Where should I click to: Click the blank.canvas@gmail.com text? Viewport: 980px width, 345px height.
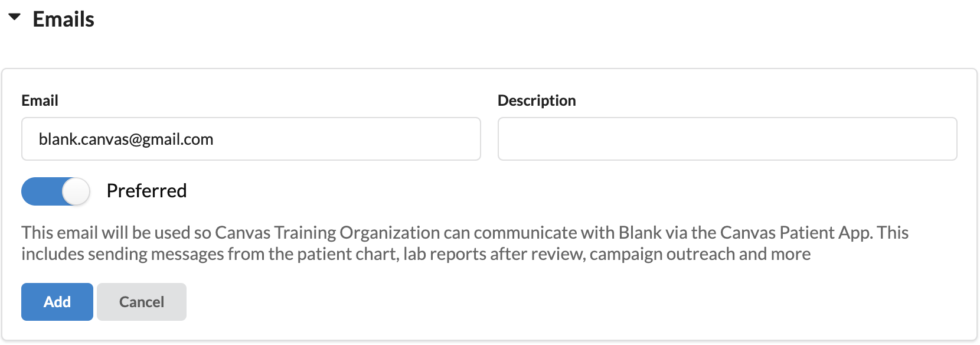point(126,139)
